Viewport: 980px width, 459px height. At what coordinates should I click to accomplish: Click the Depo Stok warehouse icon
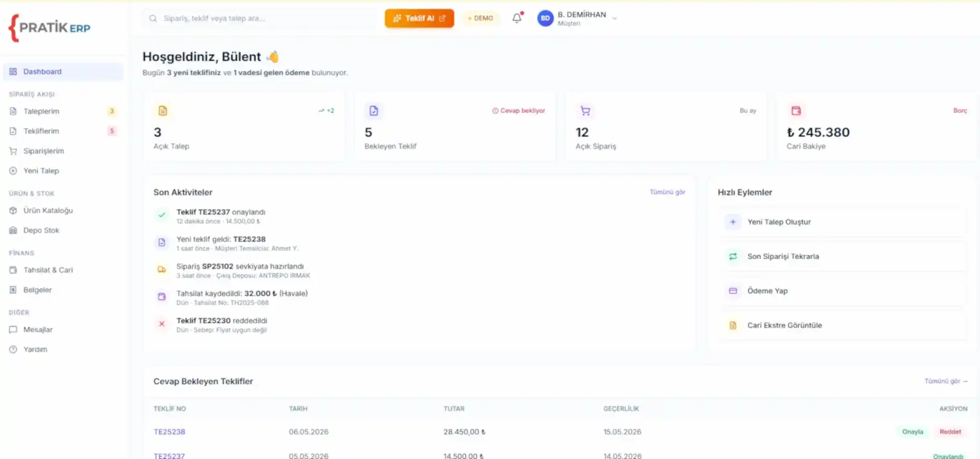tap(13, 230)
